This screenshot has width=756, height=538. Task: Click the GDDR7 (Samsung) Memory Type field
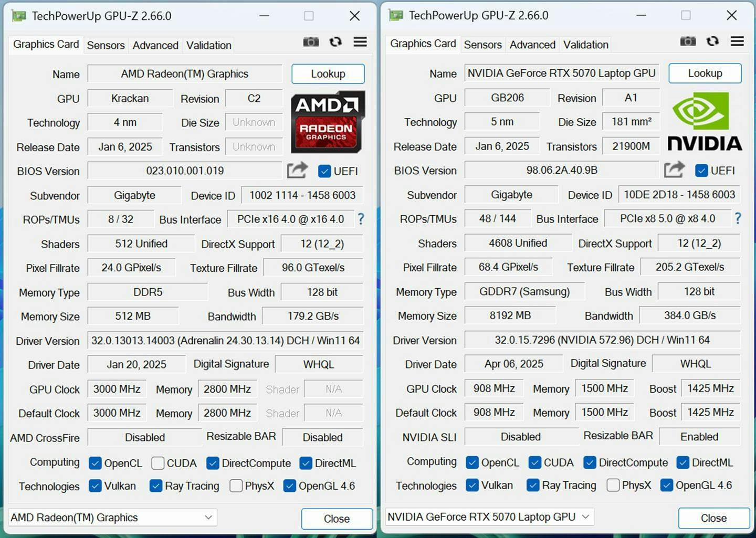(524, 291)
